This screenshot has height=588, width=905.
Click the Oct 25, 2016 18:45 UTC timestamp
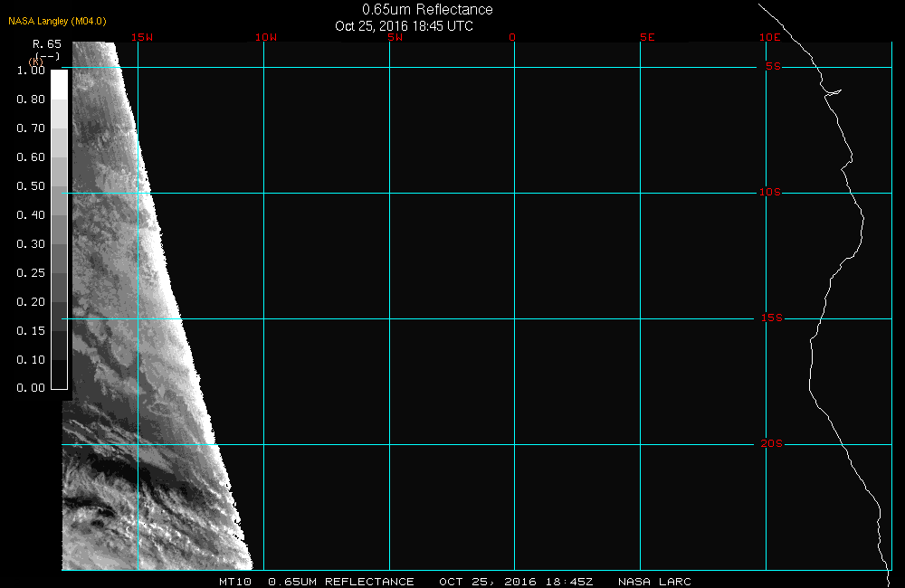click(x=404, y=26)
